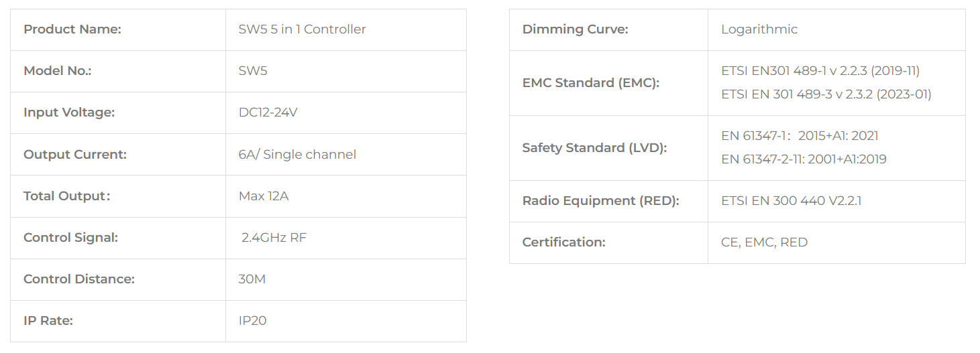Click the Product Name label cell
This screenshot has width=980, height=353.
(72, 29)
